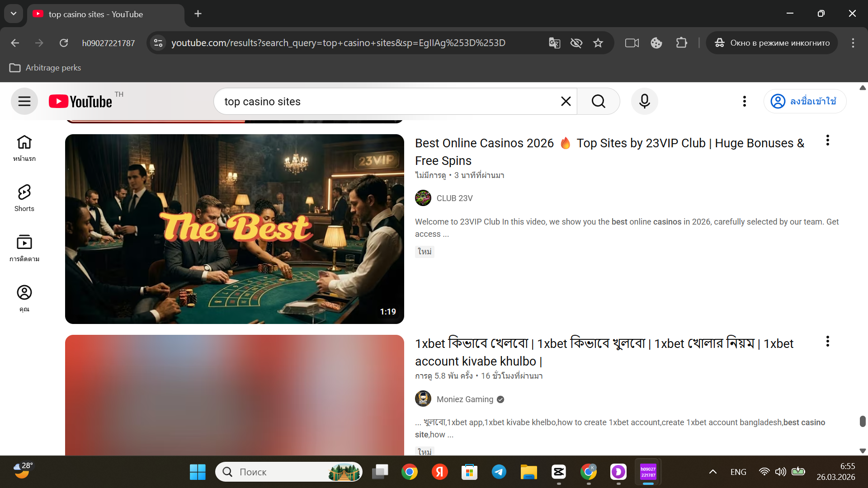Open the Extensions puzzle menu
868x488 pixels.
[681, 43]
